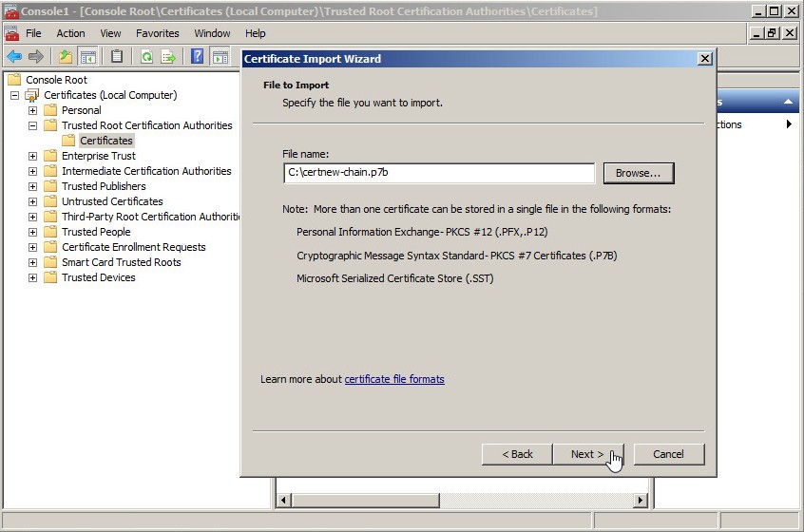The image size is (804, 532).
Task: Toggle Show/Hide Console Tree toolbar icon
Action: coord(87,57)
